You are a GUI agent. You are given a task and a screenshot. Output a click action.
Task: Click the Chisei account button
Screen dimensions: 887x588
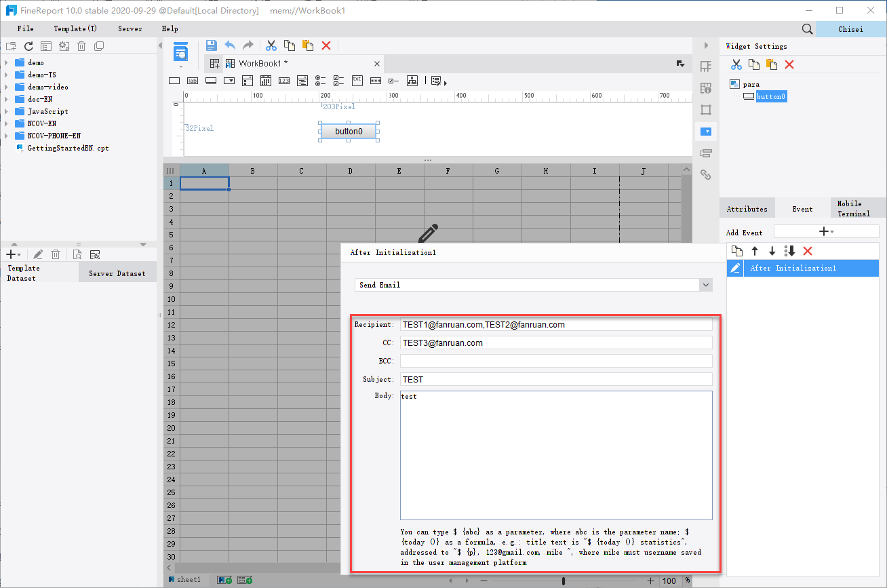click(x=851, y=29)
